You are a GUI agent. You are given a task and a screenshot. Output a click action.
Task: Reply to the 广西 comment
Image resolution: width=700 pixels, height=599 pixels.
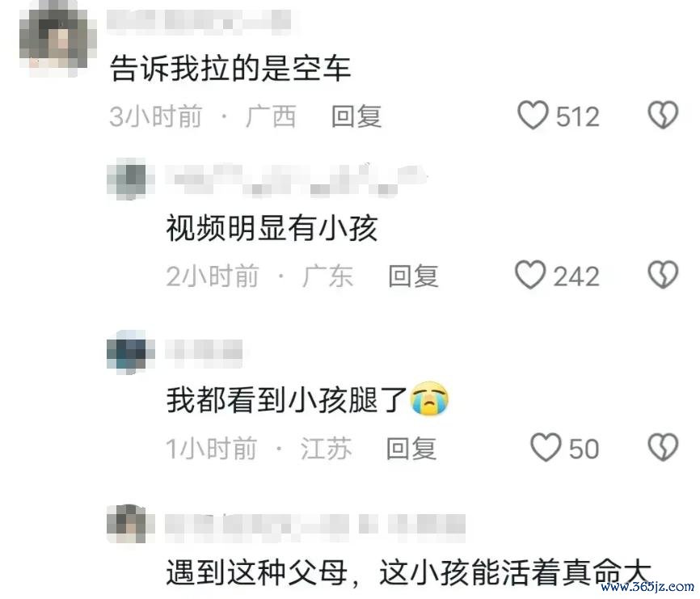(x=356, y=116)
